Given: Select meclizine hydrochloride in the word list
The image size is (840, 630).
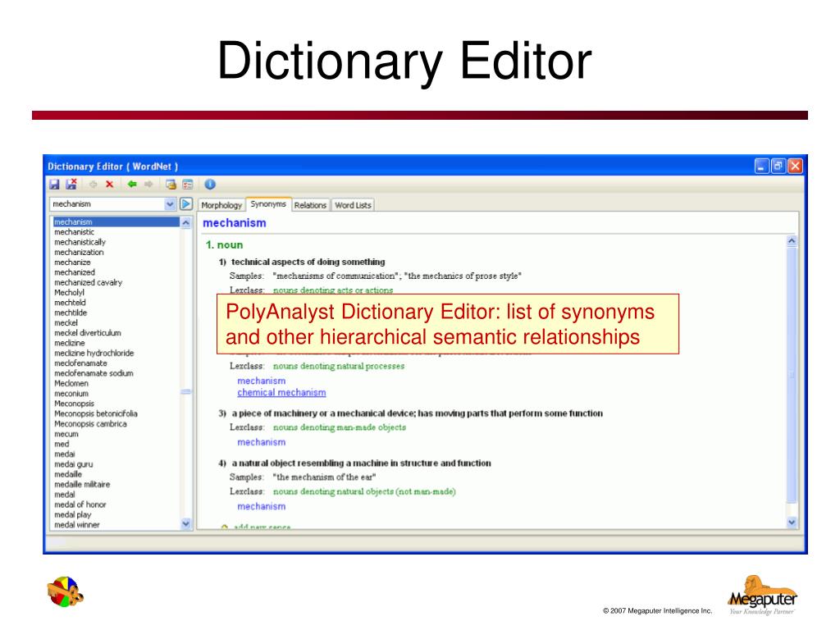Looking at the screenshot, I should [x=94, y=353].
